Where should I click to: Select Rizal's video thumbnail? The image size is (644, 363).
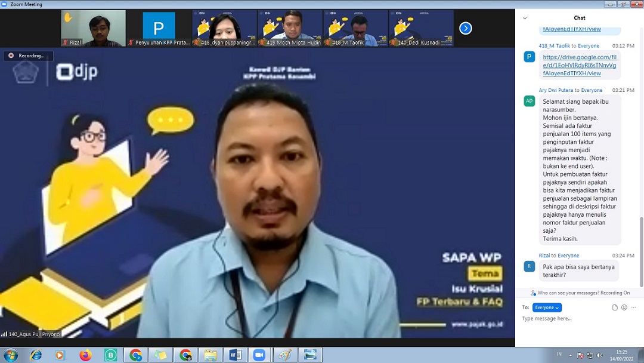(94, 28)
